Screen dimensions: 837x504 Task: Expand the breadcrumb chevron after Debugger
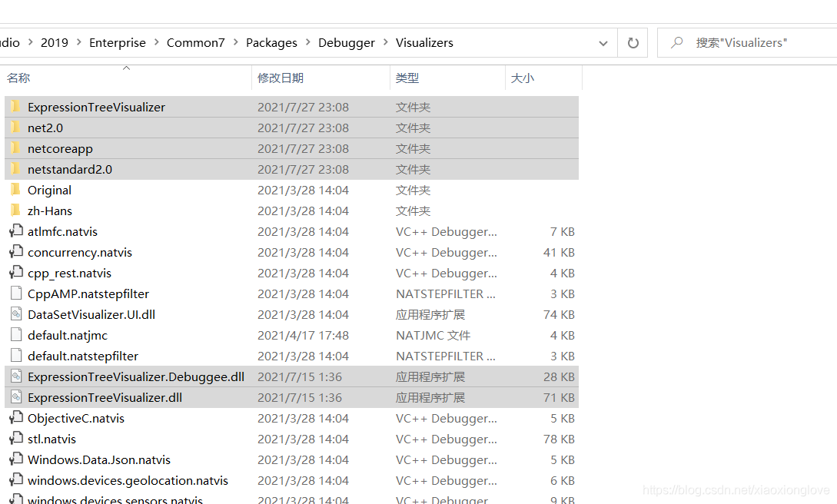click(x=382, y=42)
